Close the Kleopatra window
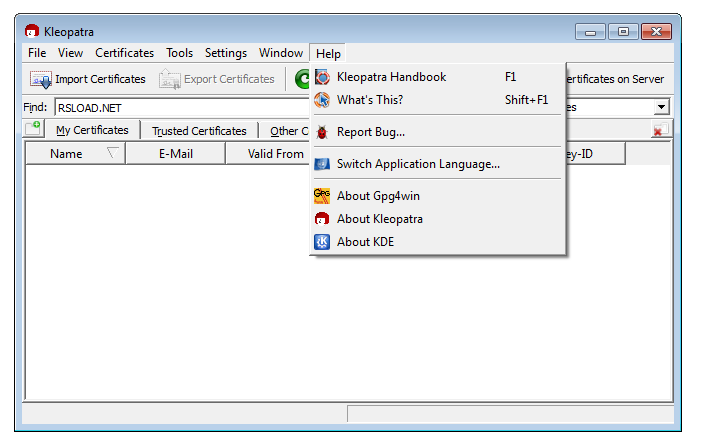Viewport: 703px width, 443px height. 656,32
